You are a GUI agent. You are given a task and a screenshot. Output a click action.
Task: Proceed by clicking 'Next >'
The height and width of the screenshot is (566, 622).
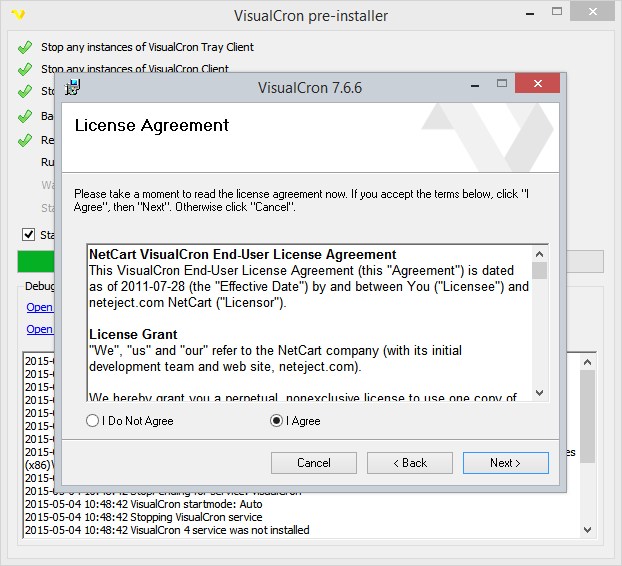coord(505,463)
